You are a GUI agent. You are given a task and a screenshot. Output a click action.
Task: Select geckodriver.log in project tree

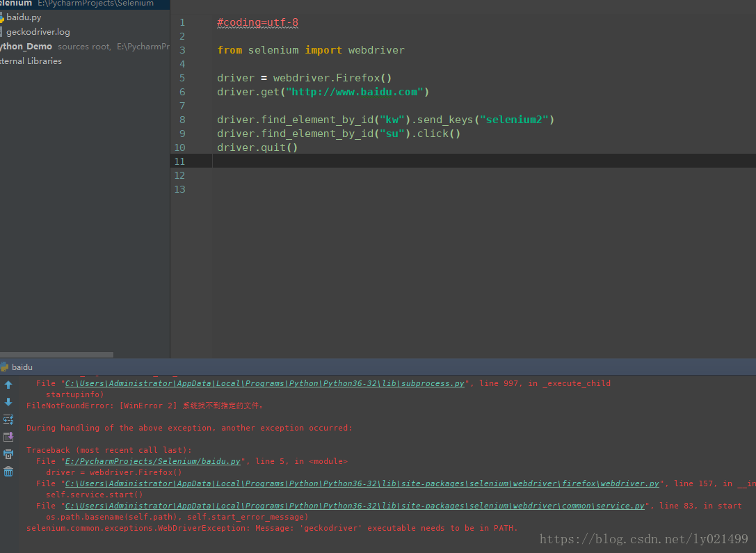click(x=38, y=32)
